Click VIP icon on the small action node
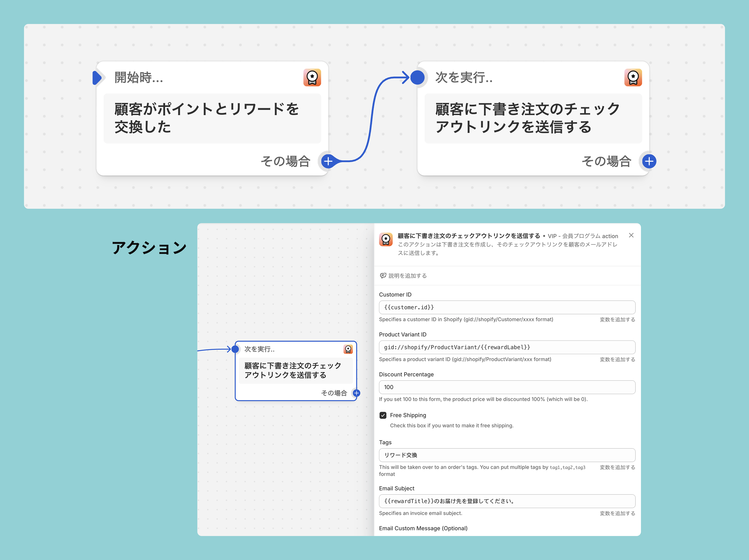The image size is (749, 560). click(x=348, y=349)
